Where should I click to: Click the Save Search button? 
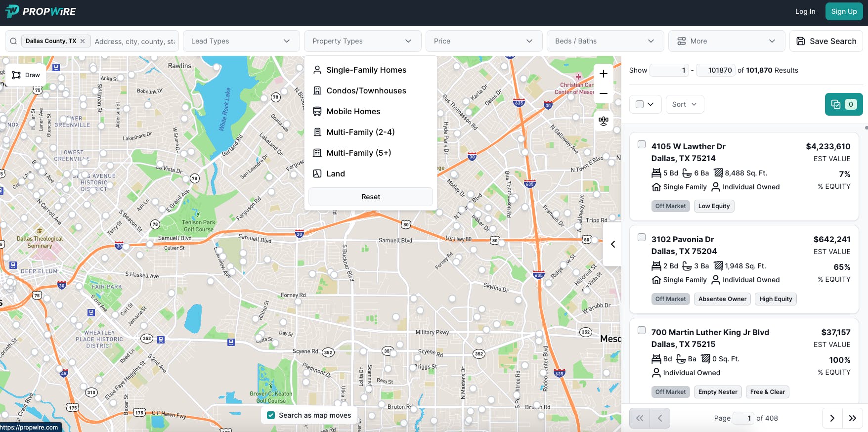pyautogui.click(x=825, y=41)
